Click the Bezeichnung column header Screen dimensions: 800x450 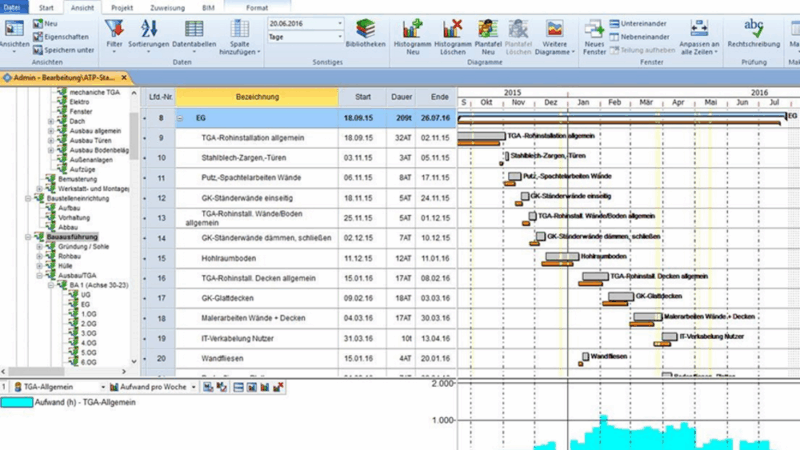257,97
